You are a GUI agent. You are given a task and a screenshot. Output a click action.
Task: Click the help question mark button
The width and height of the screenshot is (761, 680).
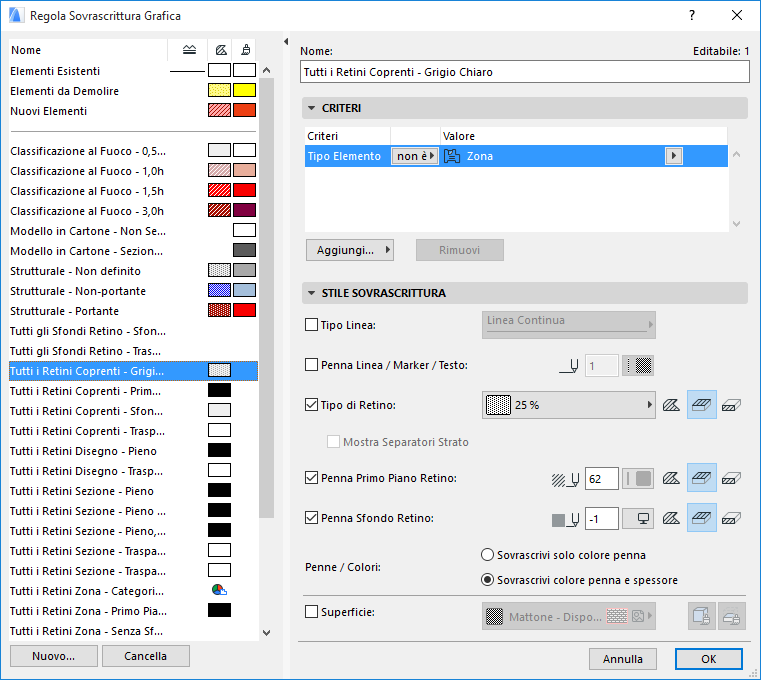click(692, 16)
